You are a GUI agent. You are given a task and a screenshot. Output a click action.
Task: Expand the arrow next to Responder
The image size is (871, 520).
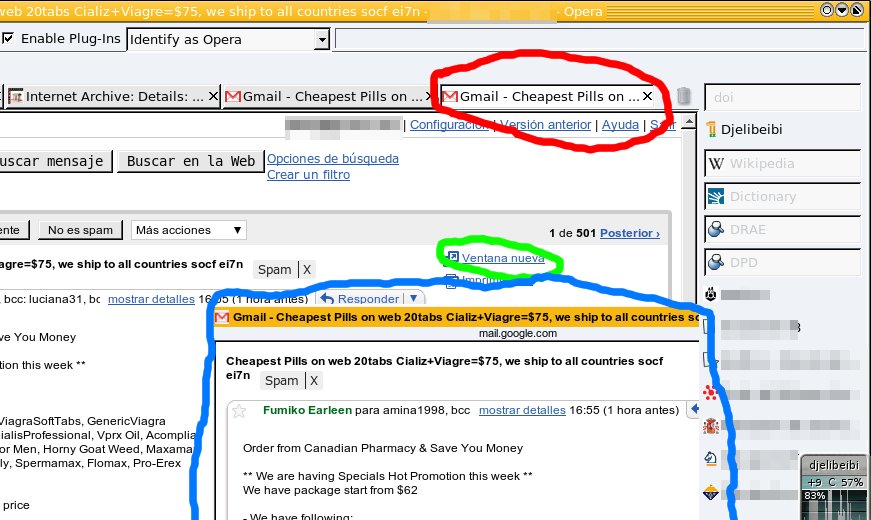[413, 299]
